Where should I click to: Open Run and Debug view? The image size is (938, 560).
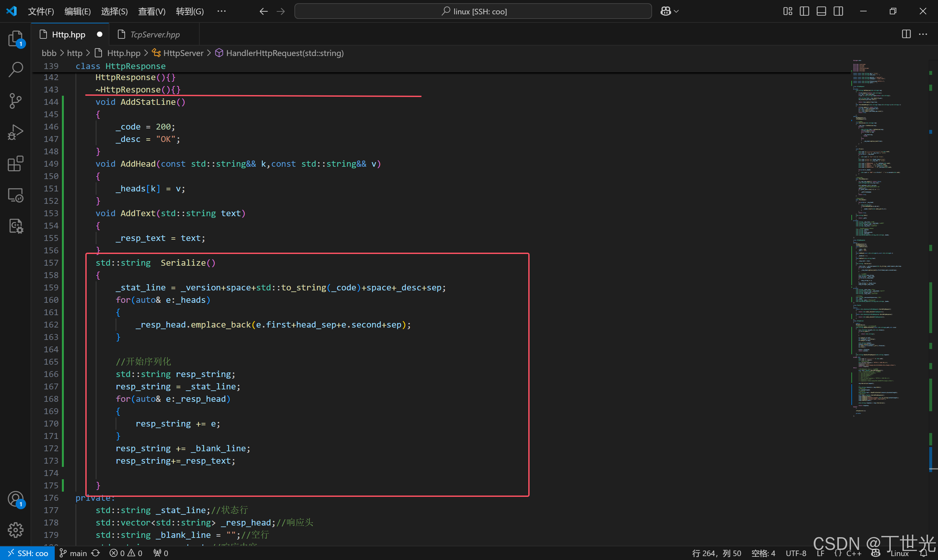point(16,133)
